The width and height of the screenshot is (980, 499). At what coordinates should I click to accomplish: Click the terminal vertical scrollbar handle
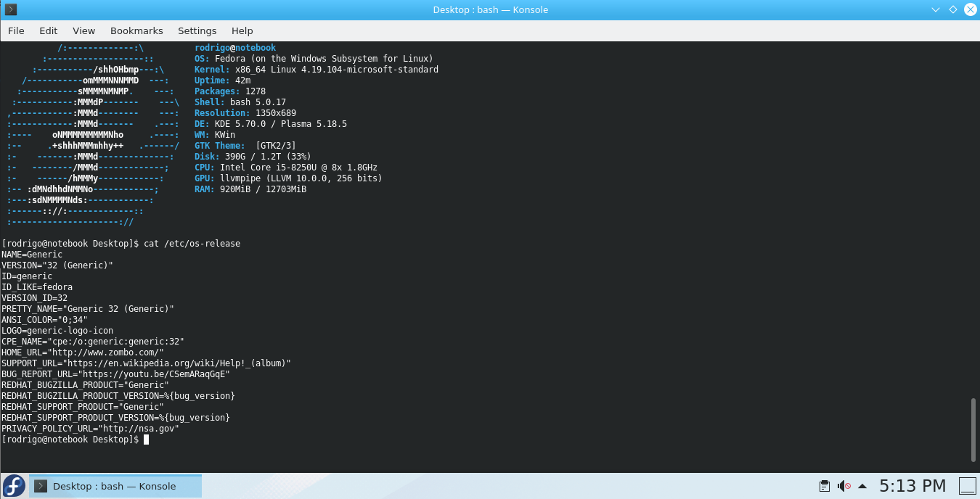pos(973,429)
